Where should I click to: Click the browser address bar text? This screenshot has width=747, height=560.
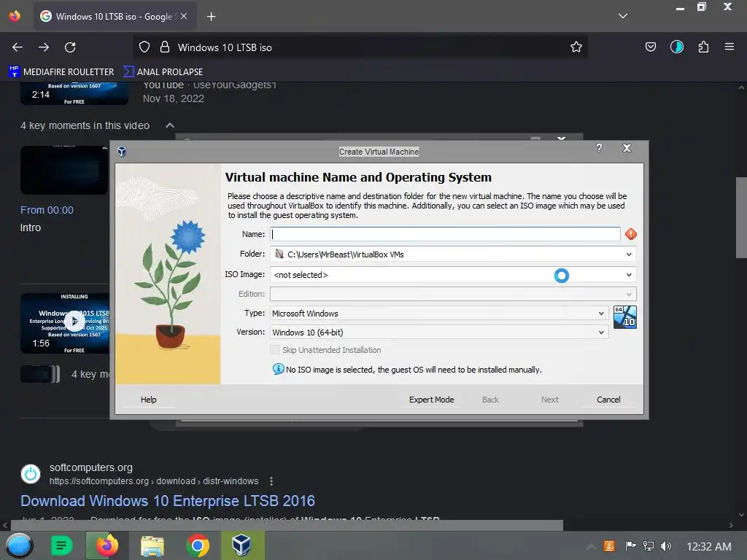[225, 47]
